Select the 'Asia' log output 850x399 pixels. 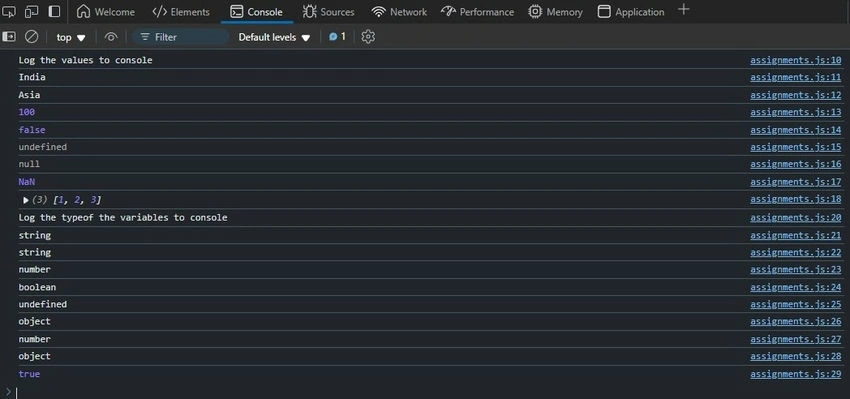point(29,95)
